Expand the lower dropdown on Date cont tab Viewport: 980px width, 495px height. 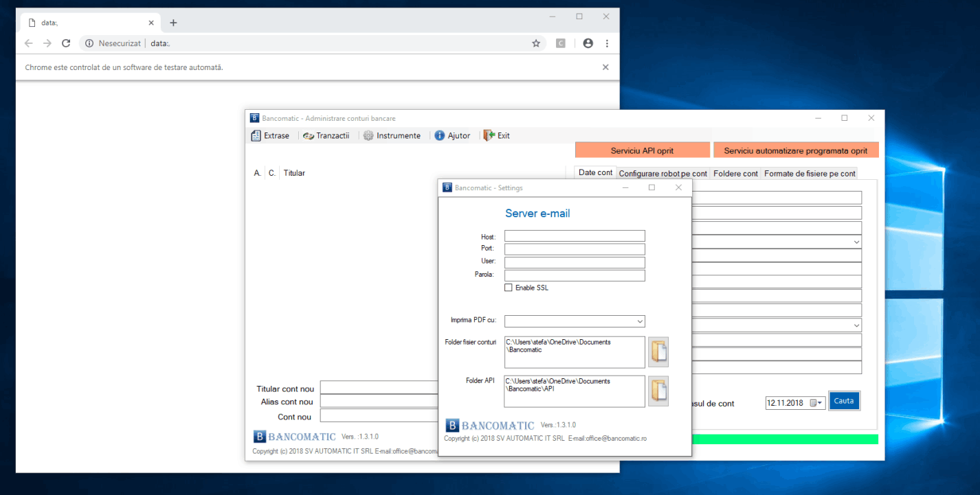pos(856,325)
